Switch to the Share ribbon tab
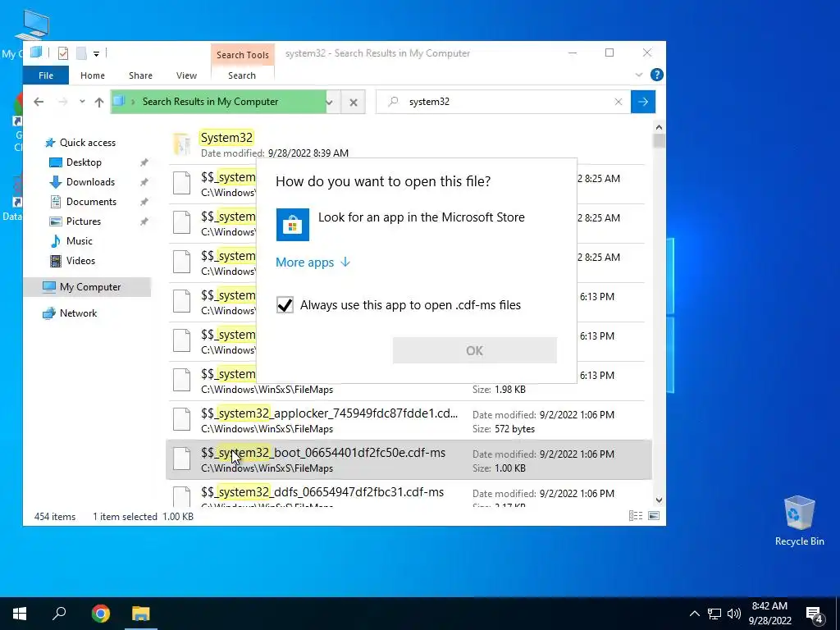This screenshot has height=630, width=840. point(140,75)
